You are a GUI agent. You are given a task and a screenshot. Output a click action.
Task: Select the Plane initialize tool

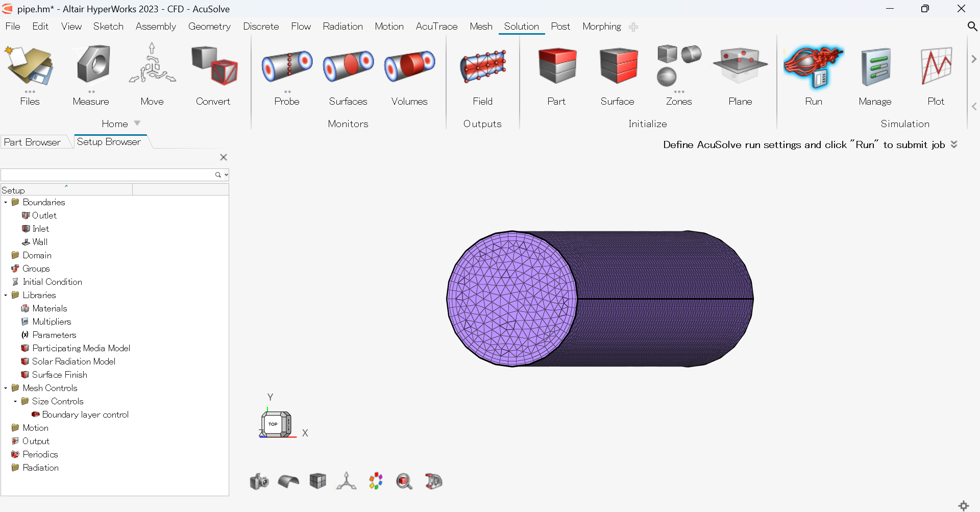(740, 66)
